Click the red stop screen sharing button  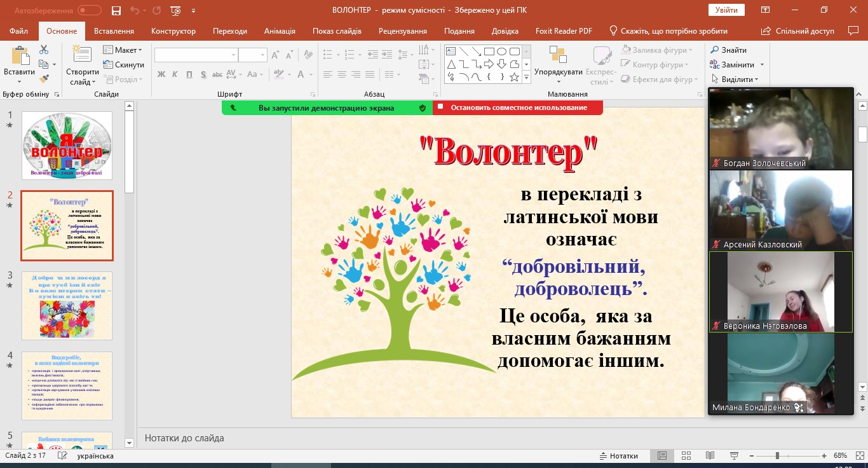click(x=517, y=107)
